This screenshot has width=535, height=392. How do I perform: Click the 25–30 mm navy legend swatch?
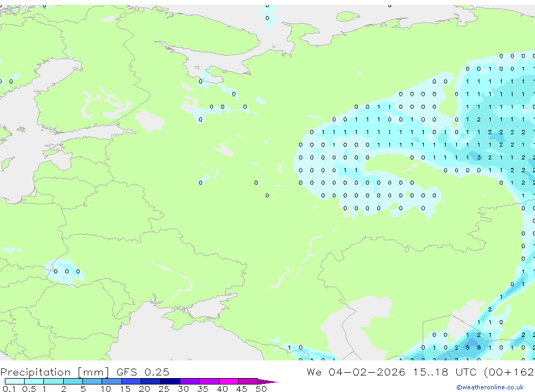[x=170, y=381]
